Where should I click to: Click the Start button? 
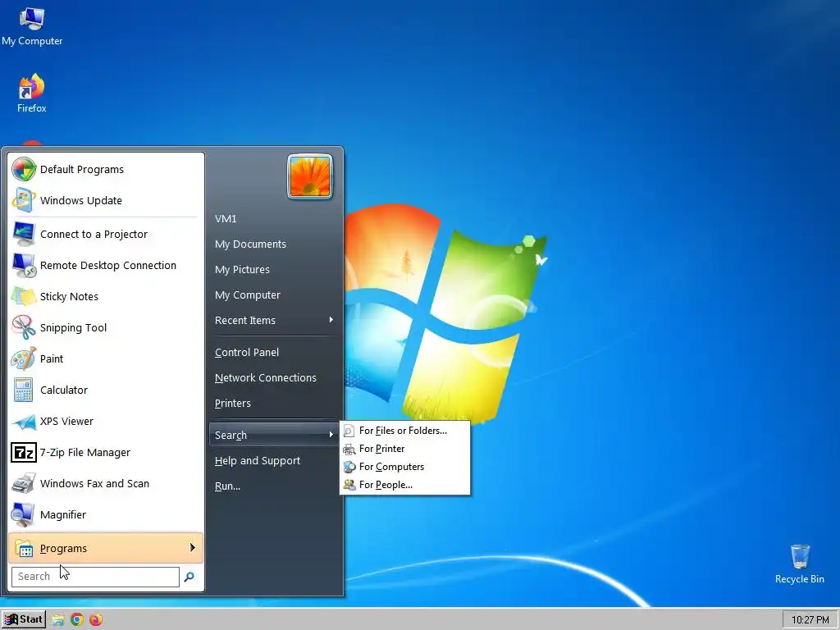pos(23,620)
